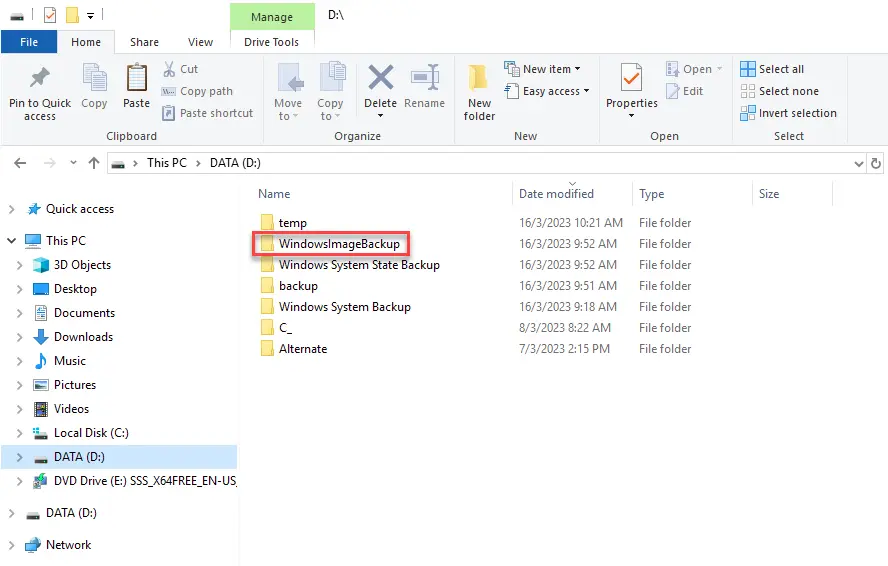This screenshot has height=566, width=888.
Task: Select Downloads in navigation pane
Action: (x=83, y=337)
